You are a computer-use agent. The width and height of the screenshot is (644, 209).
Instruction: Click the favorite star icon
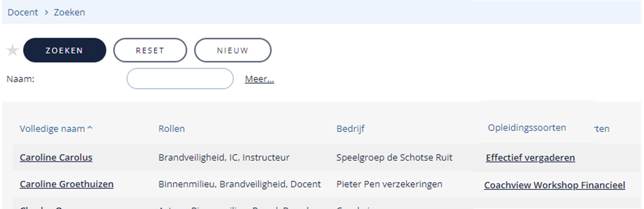tap(13, 50)
